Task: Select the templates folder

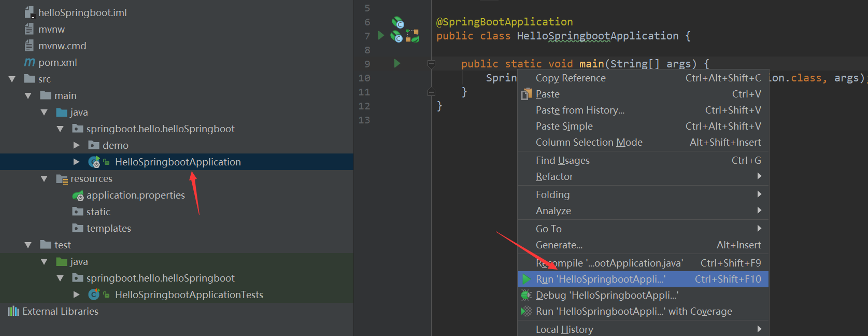Action: click(108, 228)
